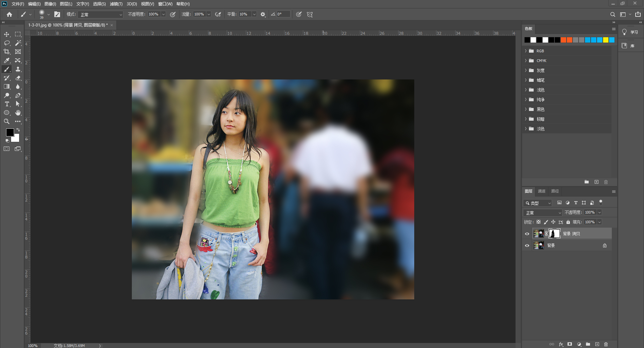This screenshot has width=644, height=348.
Task: Toggle visibility of the 背景 layer
Action: click(x=527, y=245)
